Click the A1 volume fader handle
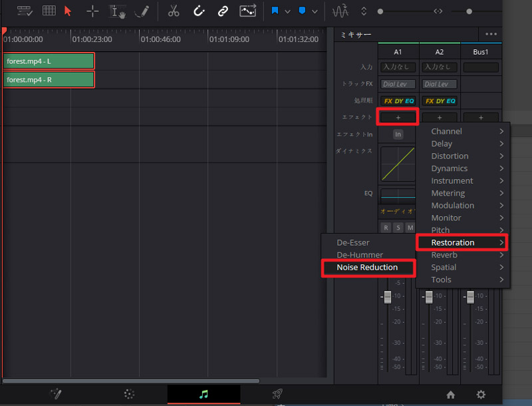The image size is (532, 406). point(387,296)
